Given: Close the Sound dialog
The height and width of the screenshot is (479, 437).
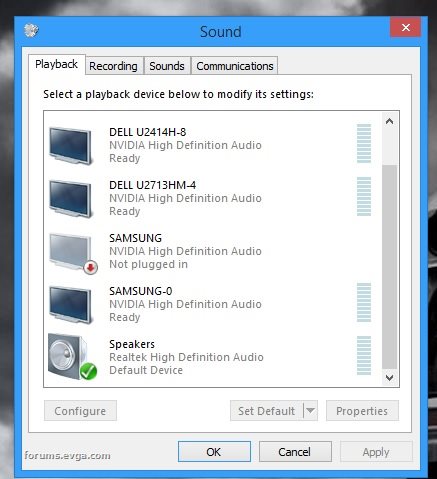Looking at the screenshot, I should click(x=405, y=27).
